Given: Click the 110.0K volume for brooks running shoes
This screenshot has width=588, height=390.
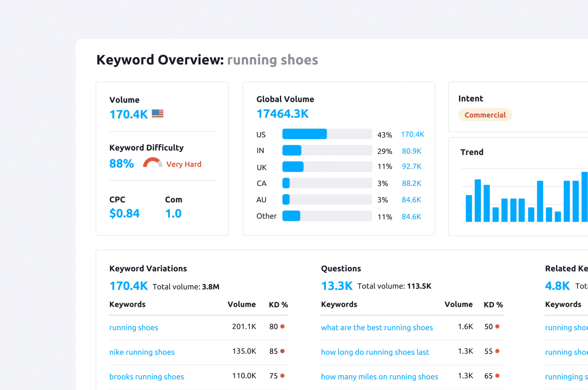Looking at the screenshot, I should (244, 376).
